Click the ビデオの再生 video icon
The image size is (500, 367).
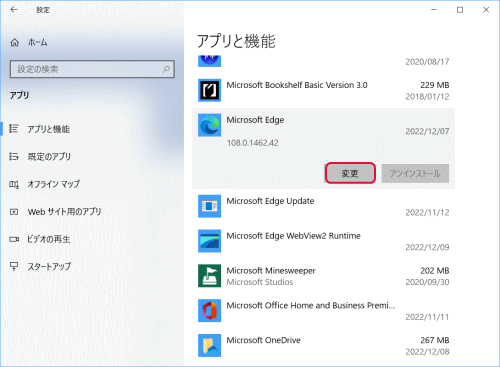click(x=14, y=239)
